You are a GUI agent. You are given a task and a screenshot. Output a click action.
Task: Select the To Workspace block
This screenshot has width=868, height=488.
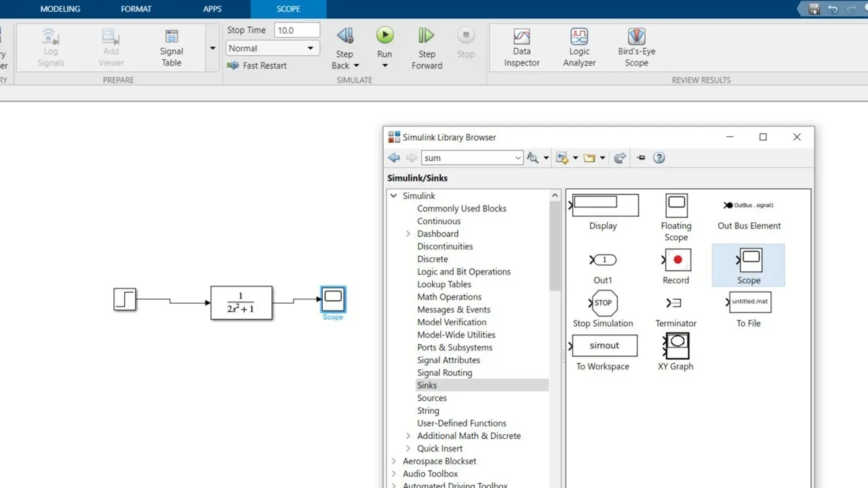[x=604, y=345]
